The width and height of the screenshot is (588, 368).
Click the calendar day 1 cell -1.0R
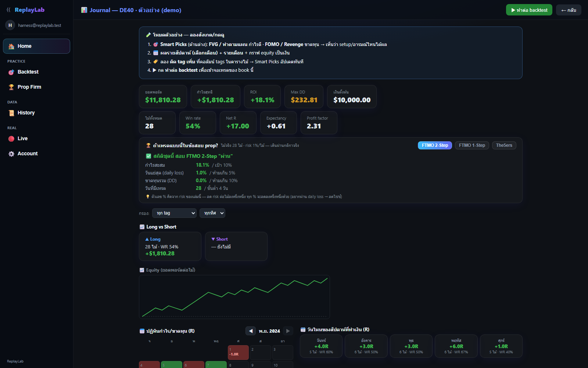(x=238, y=353)
